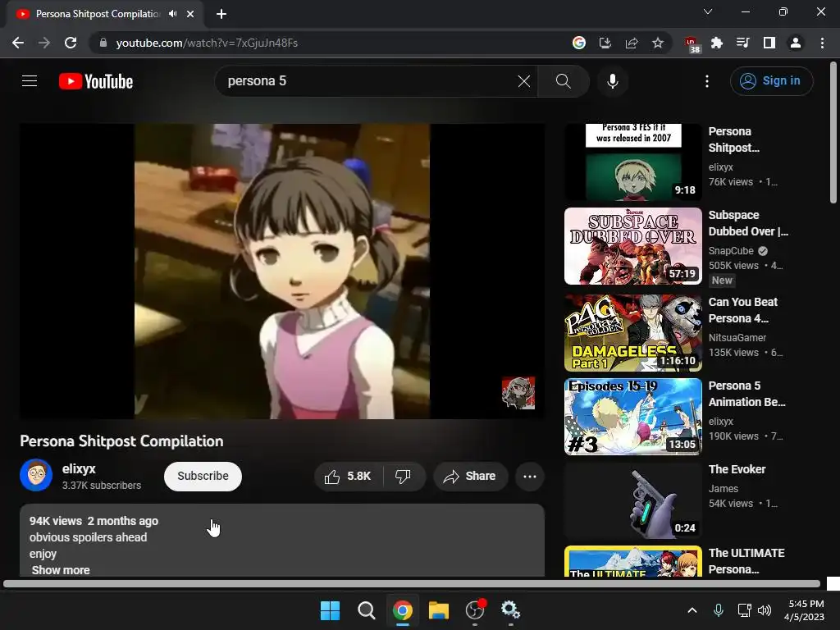Click the SnapCube channel name

(x=731, y=251)
